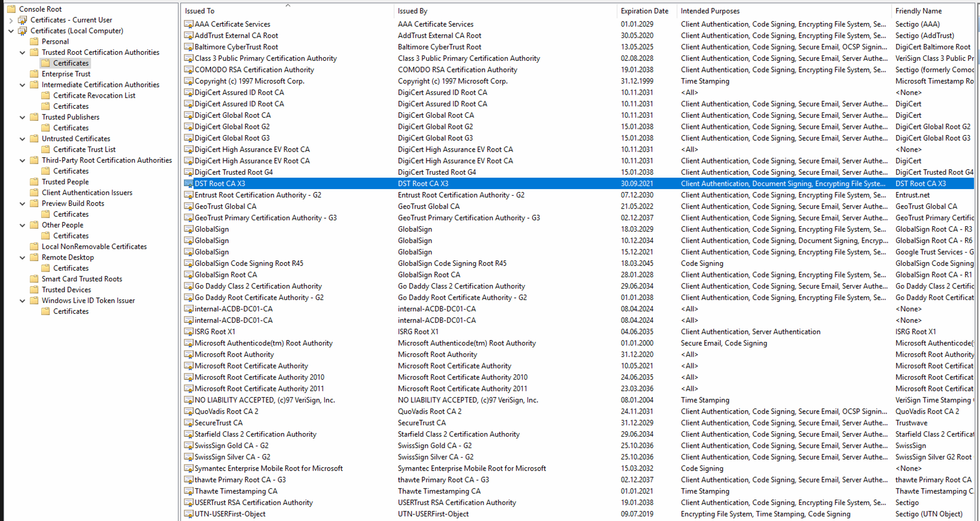This screenshot has width=980, height=521.
Task: Expand the Certificates - Current User node
Action: click(11, 20)
